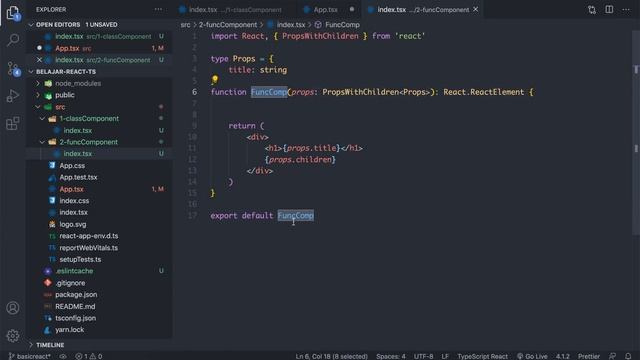Open README.md in the file tree
The image size is (640, 360).
tap(99, 307)
